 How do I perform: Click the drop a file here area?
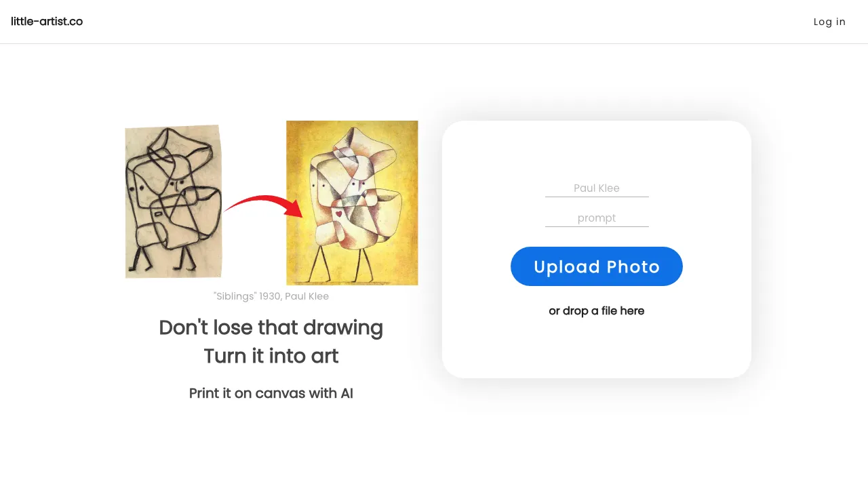click(x=597, y=310)
